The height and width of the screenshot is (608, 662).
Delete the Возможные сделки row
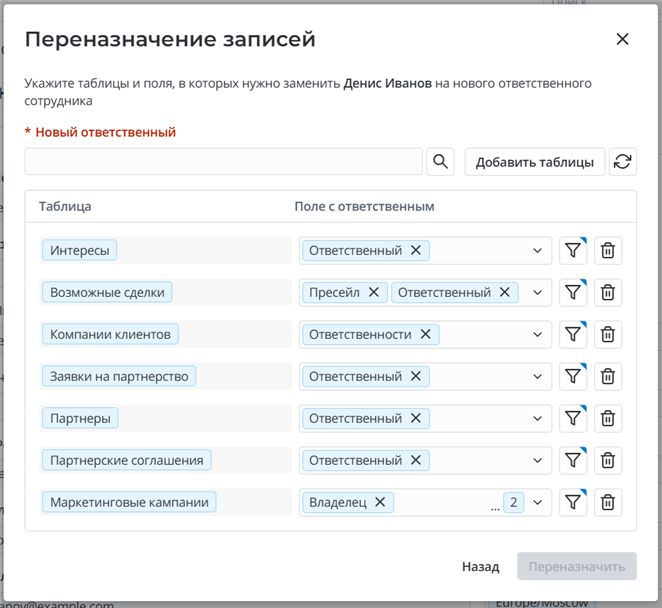coord(607,293)
